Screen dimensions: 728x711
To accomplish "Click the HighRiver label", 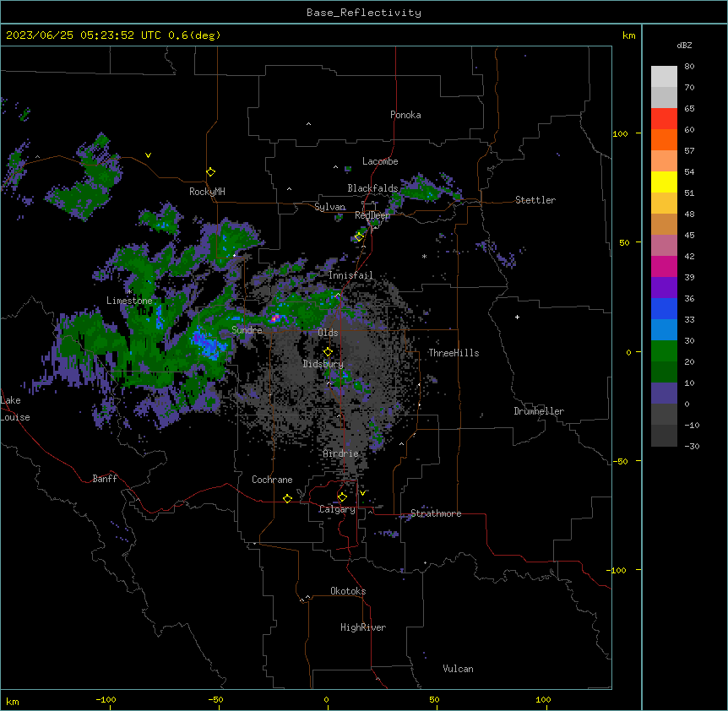I will (363, 627).
